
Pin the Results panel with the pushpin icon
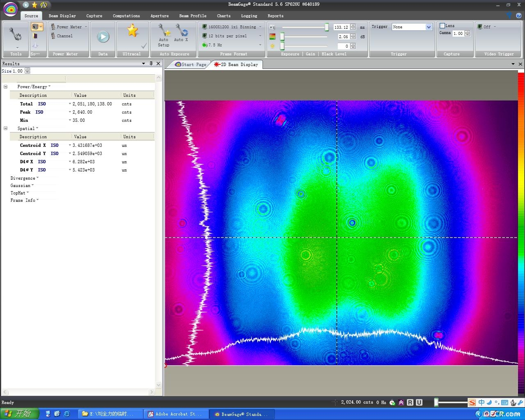[x=151, y=64]
